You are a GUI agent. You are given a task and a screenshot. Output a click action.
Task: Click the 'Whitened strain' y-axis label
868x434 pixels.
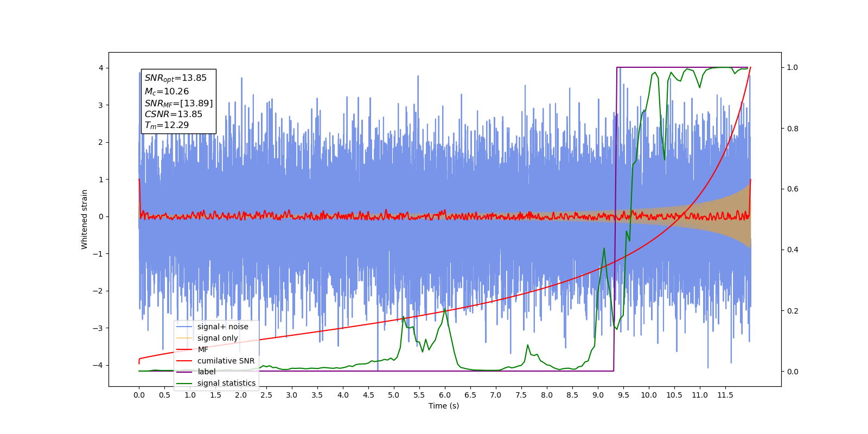(x=85, y=219)
